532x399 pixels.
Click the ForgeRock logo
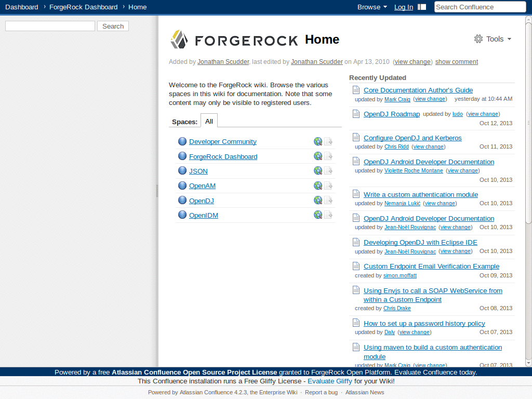(234, 39)
